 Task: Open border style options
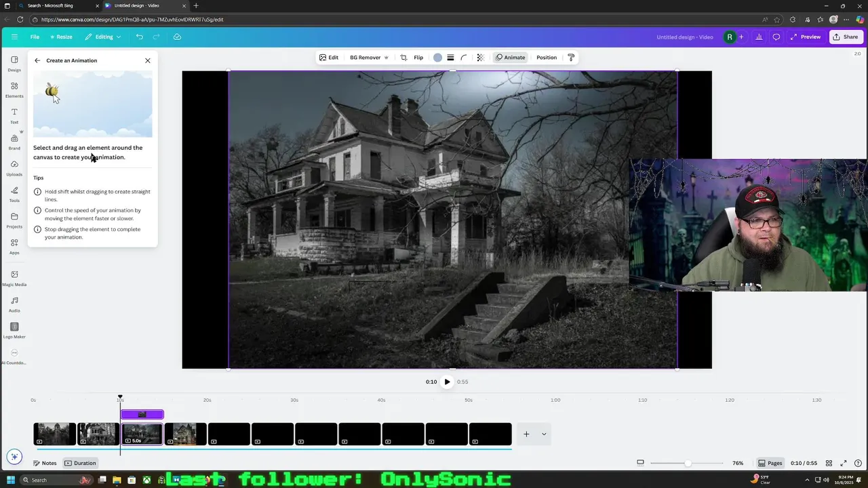[450, 58]
